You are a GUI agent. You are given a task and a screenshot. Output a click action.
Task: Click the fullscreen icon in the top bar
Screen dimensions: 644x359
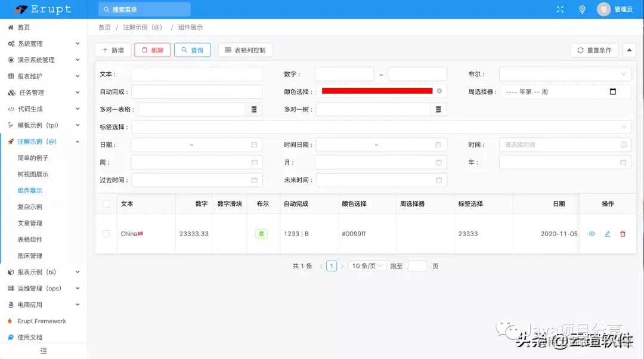click(559, 9)
